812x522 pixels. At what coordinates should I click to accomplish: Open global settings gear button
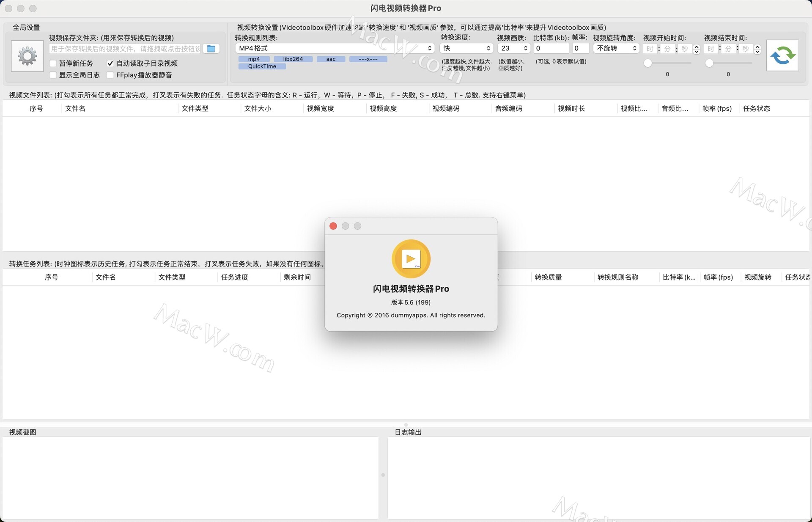pyautogui.click(x=27, y=56)
